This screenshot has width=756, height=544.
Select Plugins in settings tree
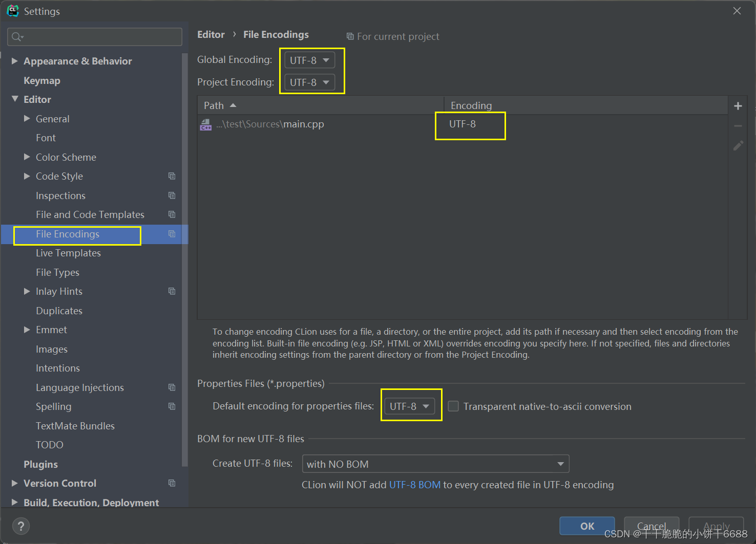pos(40,464)
